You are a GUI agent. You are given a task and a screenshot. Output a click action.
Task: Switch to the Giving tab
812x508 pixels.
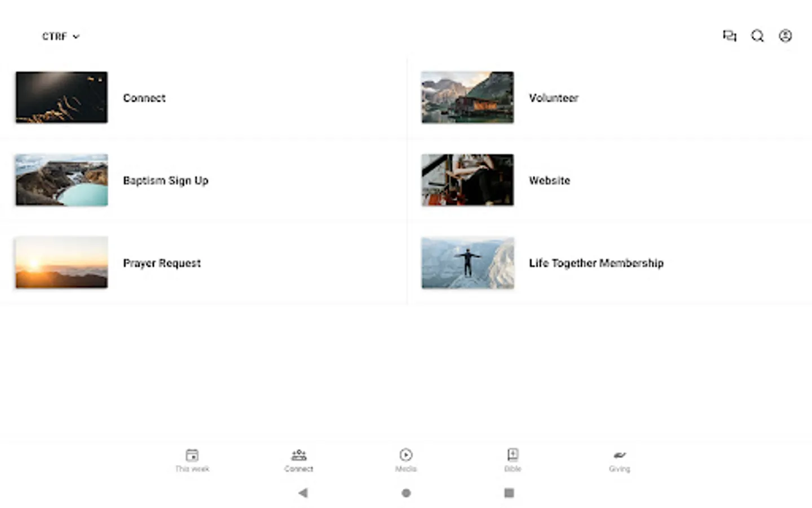619,459
